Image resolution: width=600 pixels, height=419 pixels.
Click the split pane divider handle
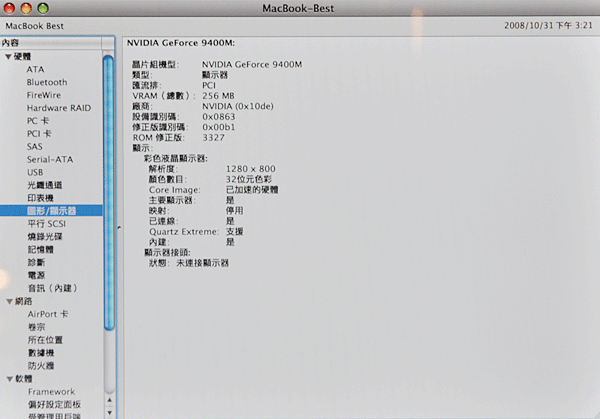click(119, 228)
